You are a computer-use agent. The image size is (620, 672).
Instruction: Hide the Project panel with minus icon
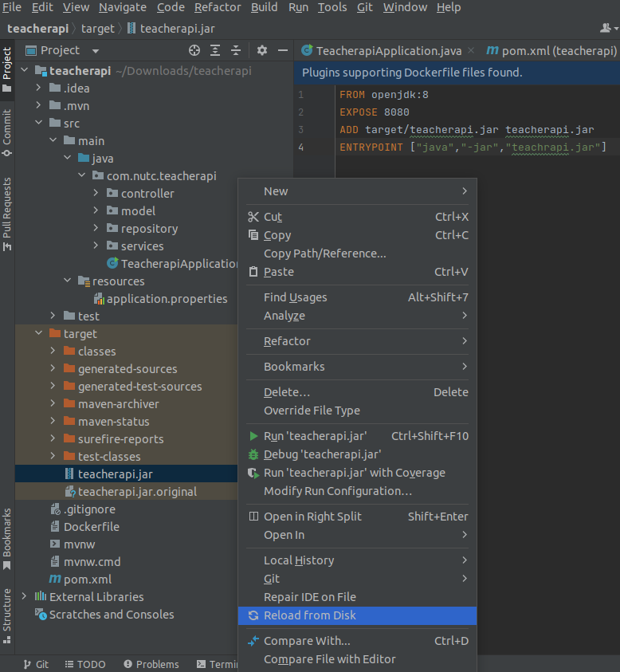click(x=283, y=50)
